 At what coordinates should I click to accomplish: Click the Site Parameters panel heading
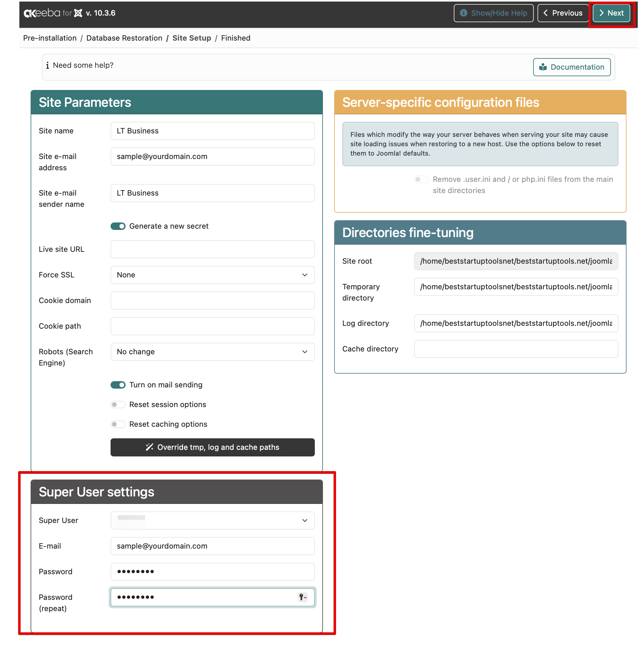pyautogui.click(x=85, y=102)
